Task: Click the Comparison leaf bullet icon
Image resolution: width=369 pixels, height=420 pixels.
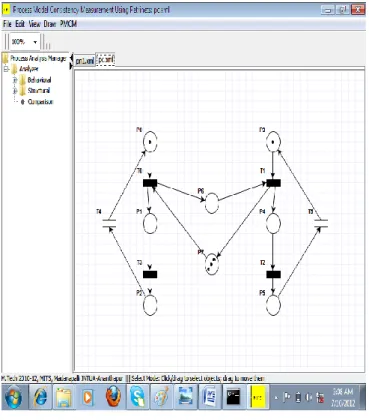Action: click(23, 102)
